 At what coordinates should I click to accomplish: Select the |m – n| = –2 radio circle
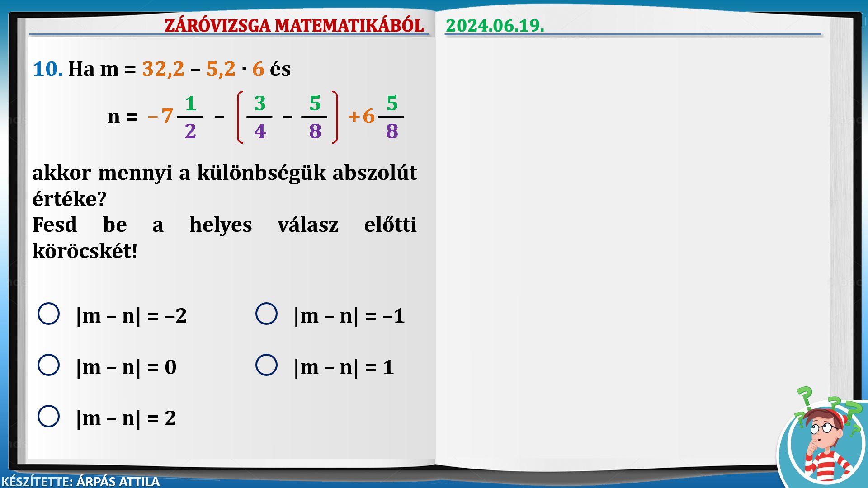coord(49,314)
